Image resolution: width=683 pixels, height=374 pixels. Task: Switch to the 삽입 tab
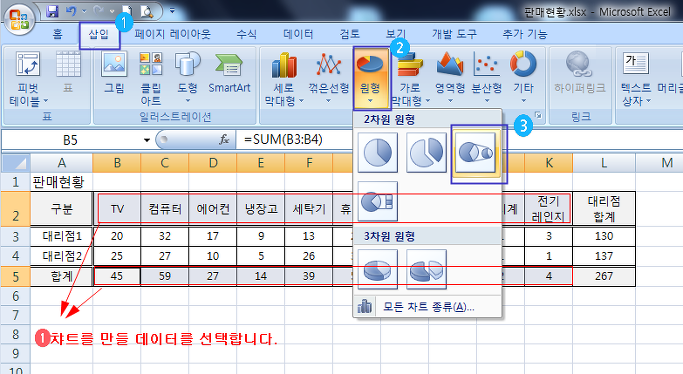(99, 34)
